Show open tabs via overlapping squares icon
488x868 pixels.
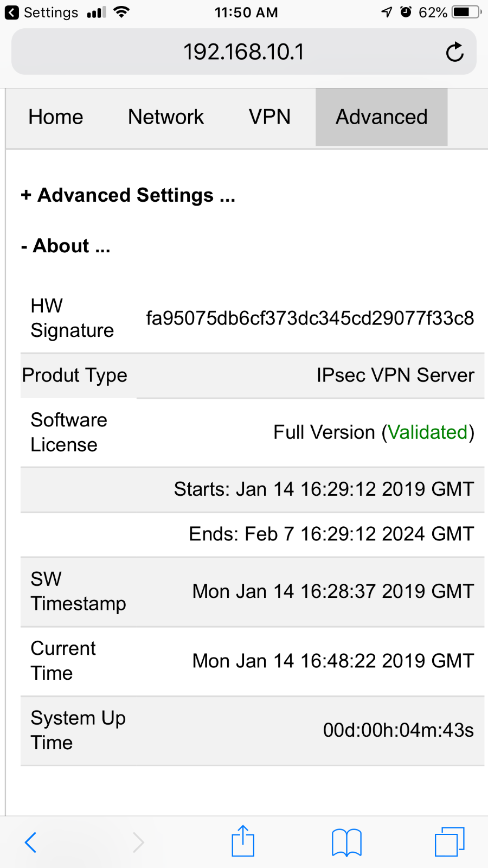(450, 841)
